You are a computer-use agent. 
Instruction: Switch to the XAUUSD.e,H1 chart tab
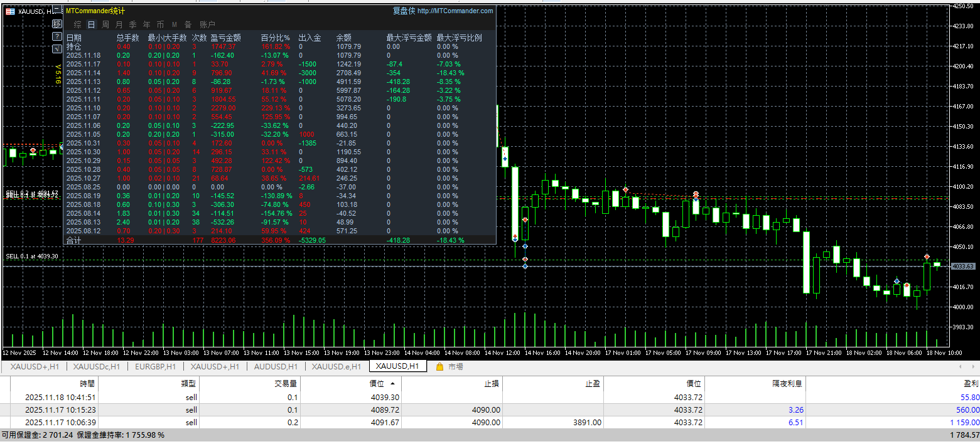(337, 367)
